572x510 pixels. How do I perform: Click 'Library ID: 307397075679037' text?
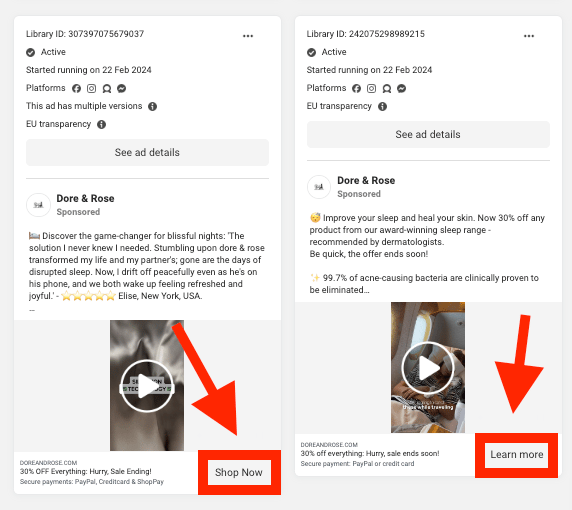click(x=85, y=34)
